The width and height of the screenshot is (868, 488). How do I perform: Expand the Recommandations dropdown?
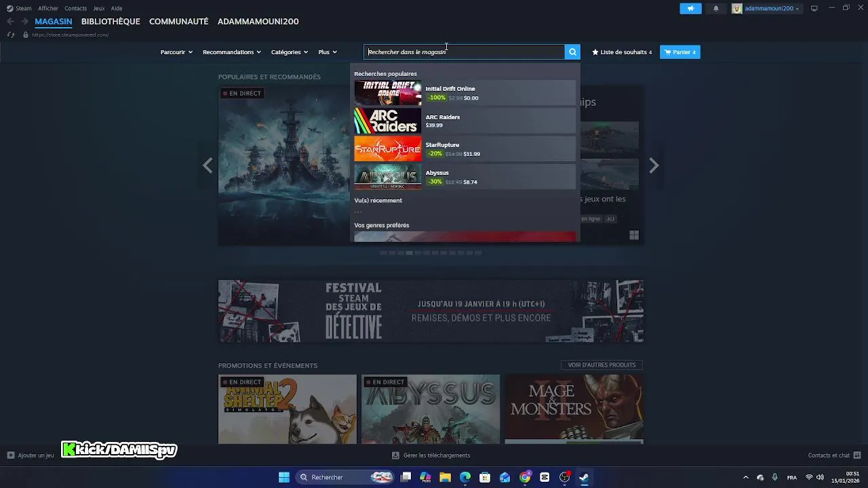coord(232,52)
